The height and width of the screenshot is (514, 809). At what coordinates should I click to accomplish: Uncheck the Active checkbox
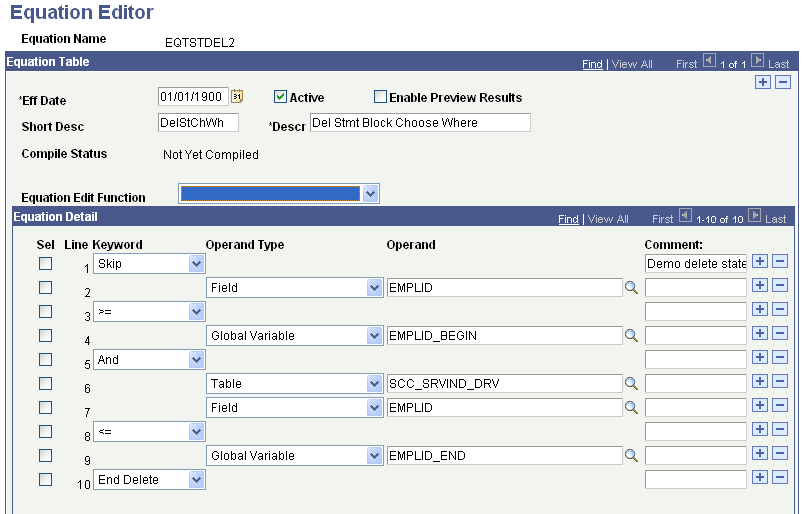point(281,97)
